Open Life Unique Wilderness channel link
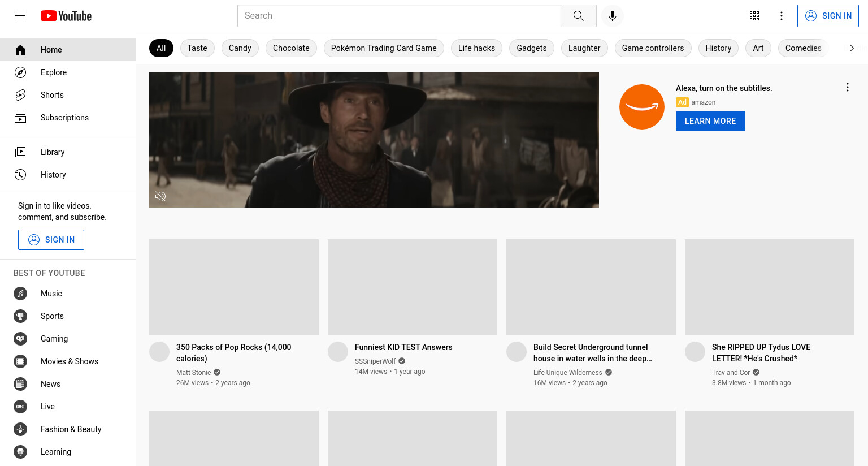This screenshot has height=466, width=868. click(567, 373)
